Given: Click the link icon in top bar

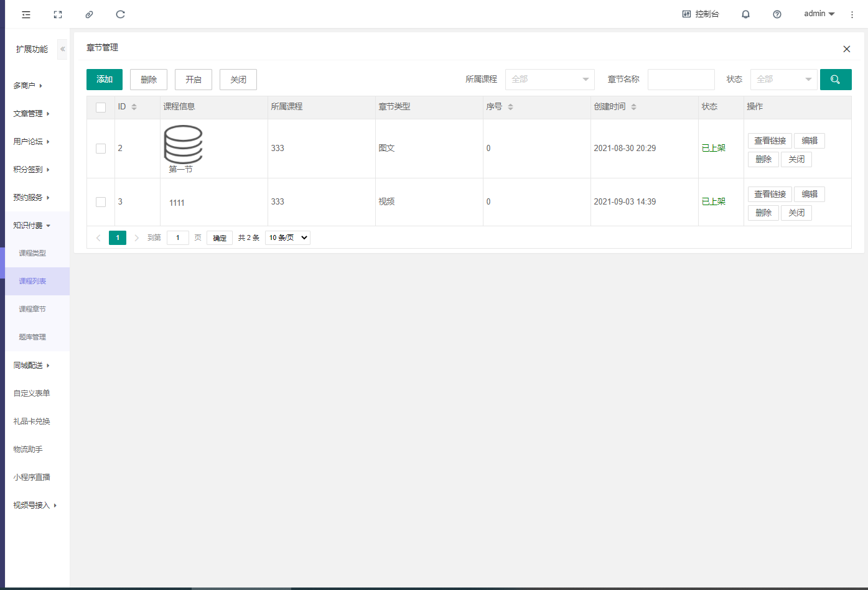Looking at the screenshot, I should coord(89,14).
